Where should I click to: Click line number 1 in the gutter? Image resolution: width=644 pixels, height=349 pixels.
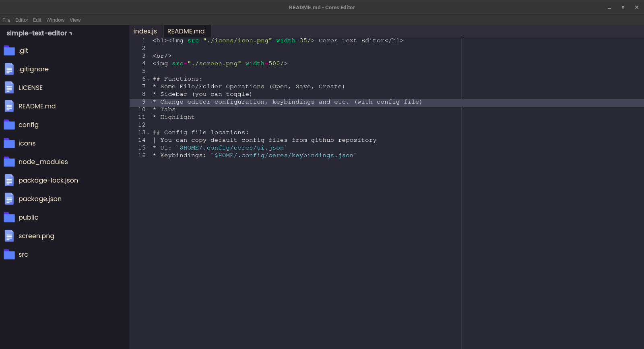click(x=144, y=40)
